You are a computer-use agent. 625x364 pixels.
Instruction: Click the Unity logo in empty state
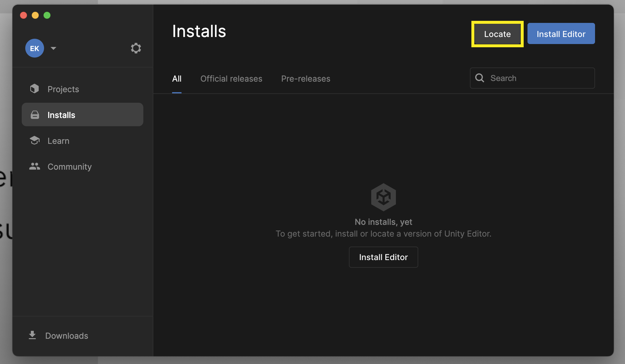pyautogui.click(x=383, y=197)
